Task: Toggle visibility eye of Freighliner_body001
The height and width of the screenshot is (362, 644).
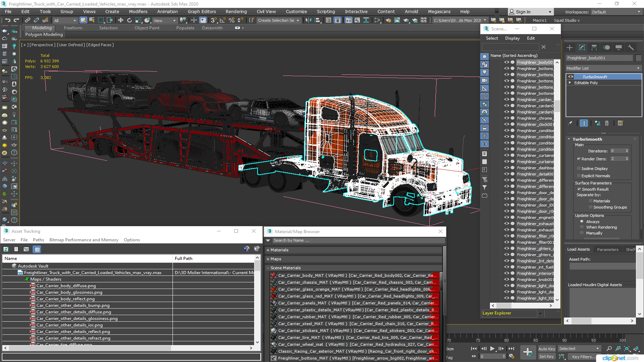Action: coord(506,62)
